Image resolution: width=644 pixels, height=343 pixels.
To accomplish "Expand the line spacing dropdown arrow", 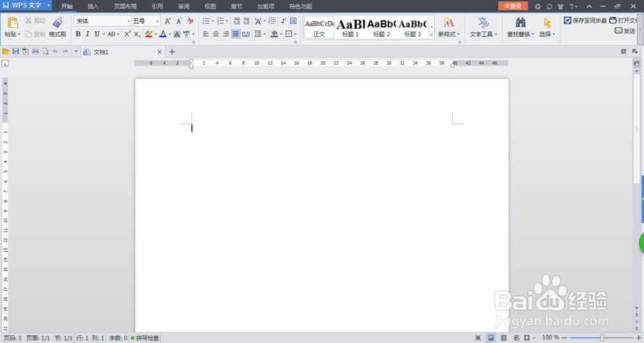I will (265, 34).
